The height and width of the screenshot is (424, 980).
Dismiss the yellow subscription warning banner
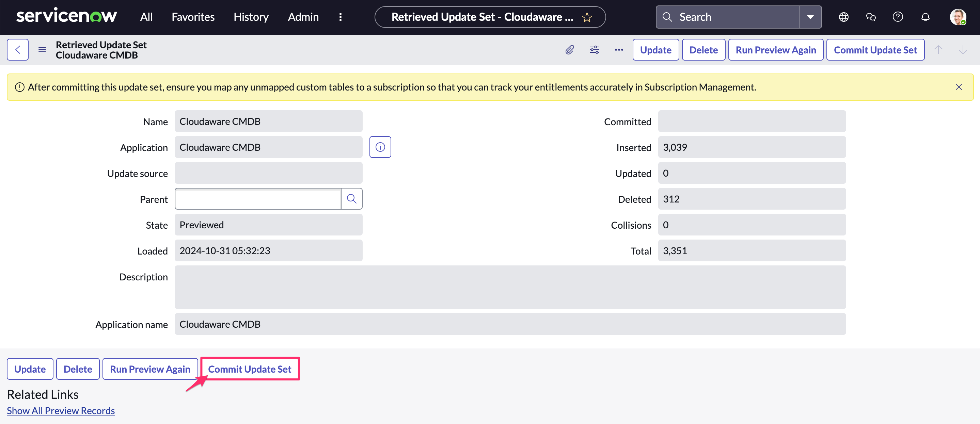point(959,87)
